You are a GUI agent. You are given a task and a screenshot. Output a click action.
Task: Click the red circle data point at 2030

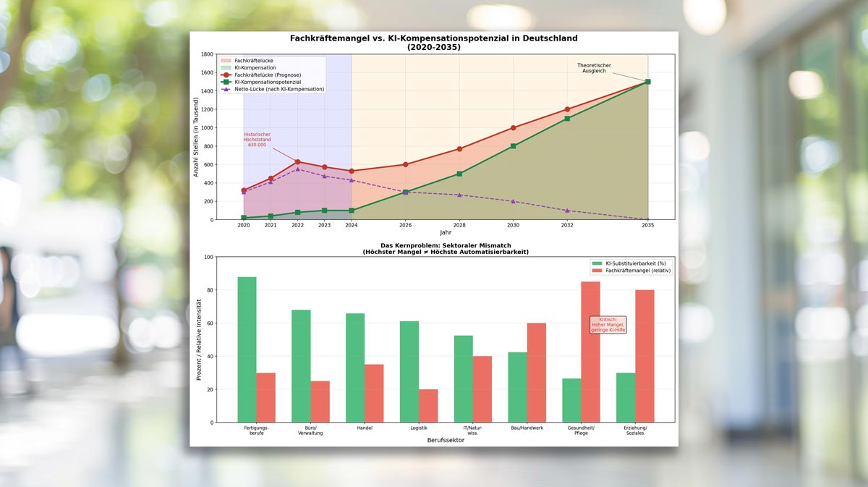[513, 128]
